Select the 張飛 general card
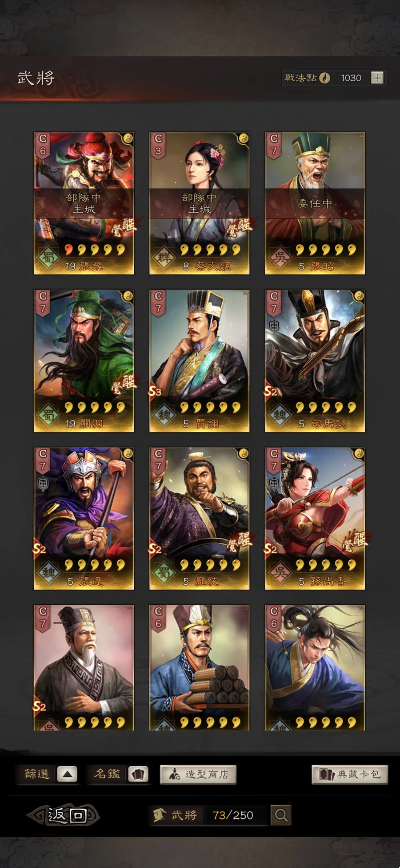This screenshot has height=868, width=400. tap(84, 203)
